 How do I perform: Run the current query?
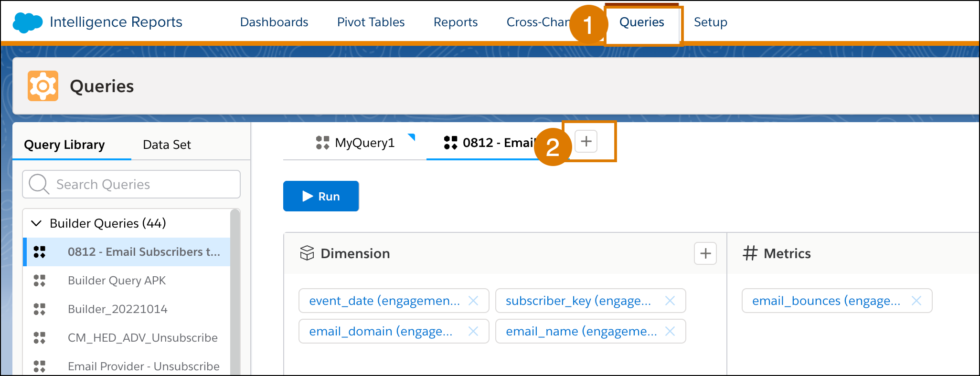click(321, 196)
